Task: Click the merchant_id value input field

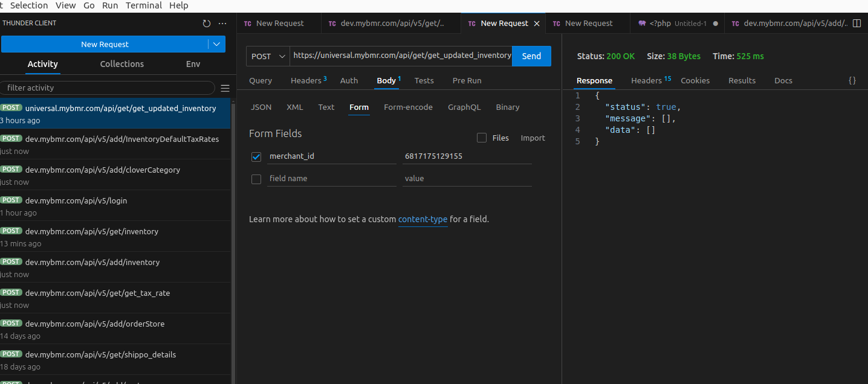Action: [467, 156]
